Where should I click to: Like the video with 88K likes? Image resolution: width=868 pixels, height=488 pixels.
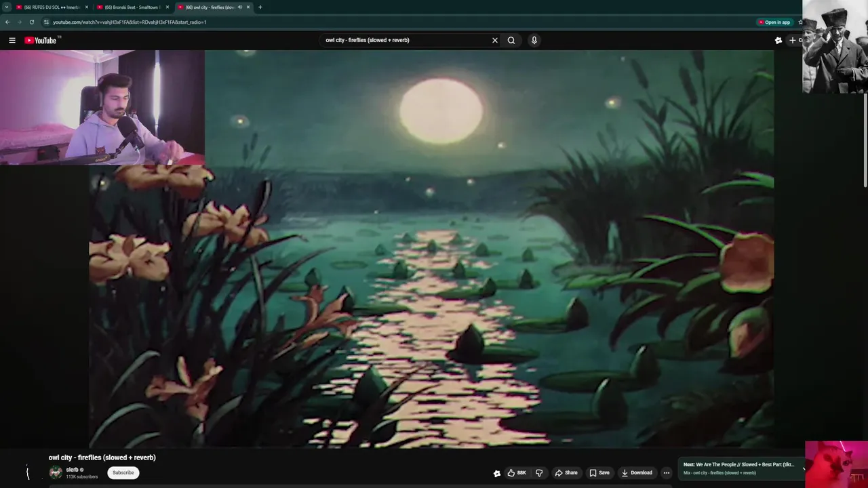pyautogui.click(x=516, y=472)
